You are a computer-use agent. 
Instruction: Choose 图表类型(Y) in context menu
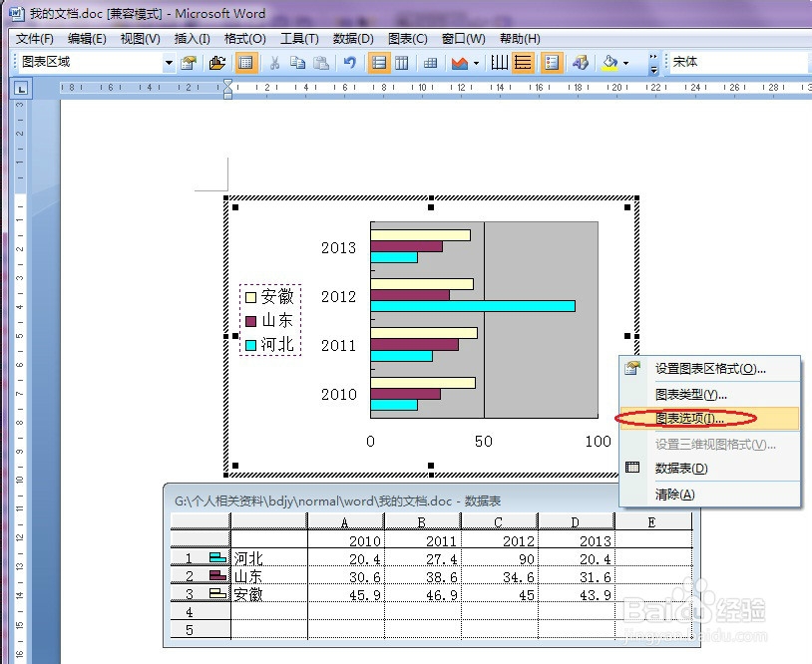pos(710,395)
